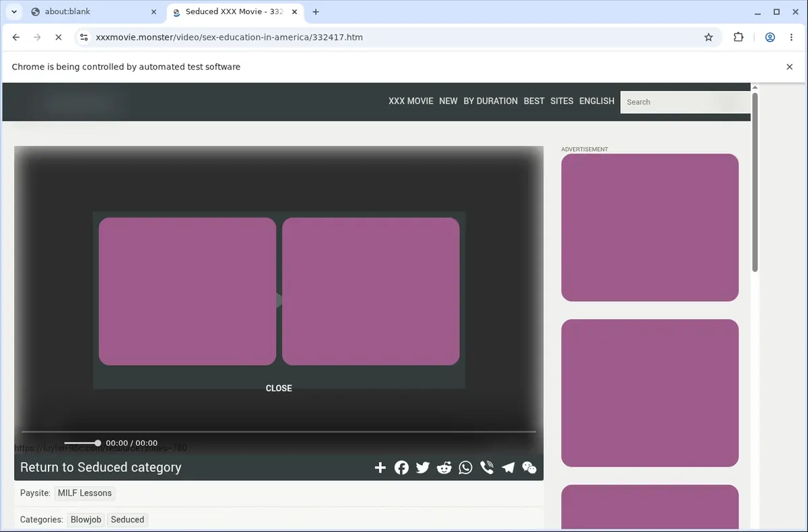
Task: Bookmark this page with the star icon
Action: [708, 37]
